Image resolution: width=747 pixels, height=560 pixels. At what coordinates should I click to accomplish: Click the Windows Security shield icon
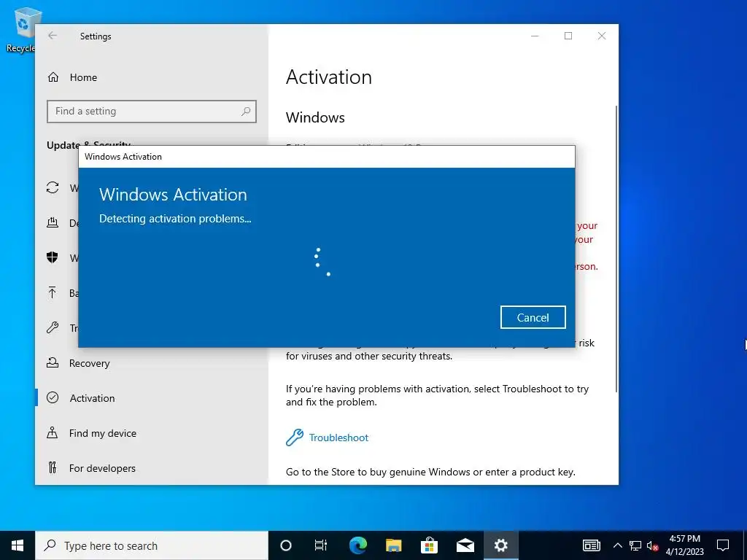[x=53, y=257]
